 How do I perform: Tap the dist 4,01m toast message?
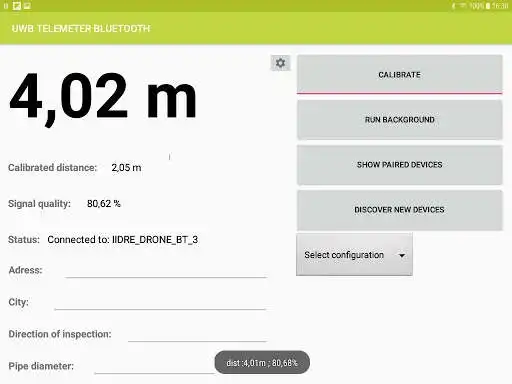(262, 362)
